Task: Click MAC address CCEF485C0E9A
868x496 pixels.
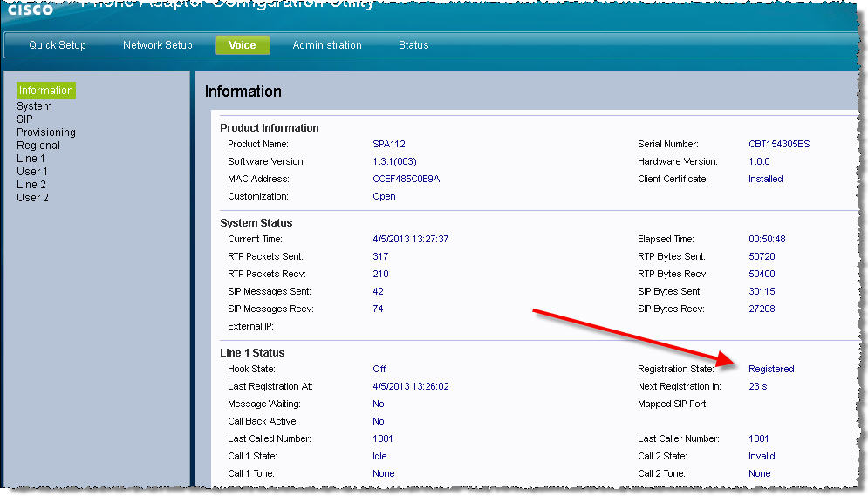Action: point(407,179)
